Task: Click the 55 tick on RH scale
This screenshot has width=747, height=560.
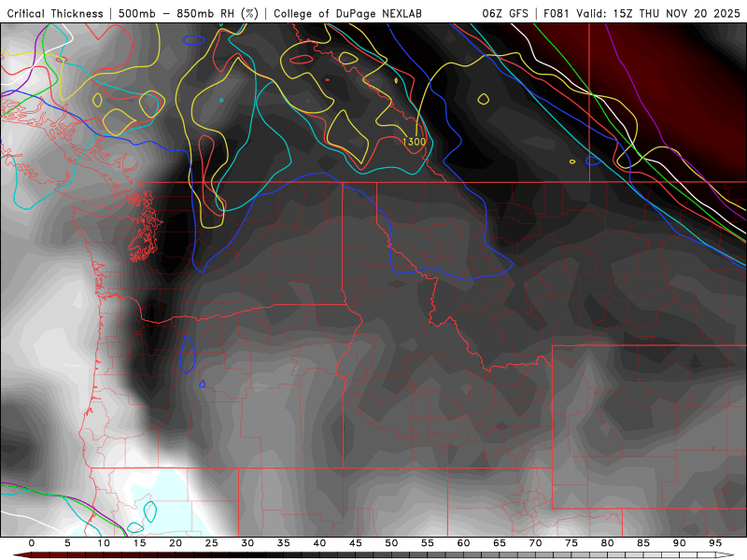Action: [428, 543]
